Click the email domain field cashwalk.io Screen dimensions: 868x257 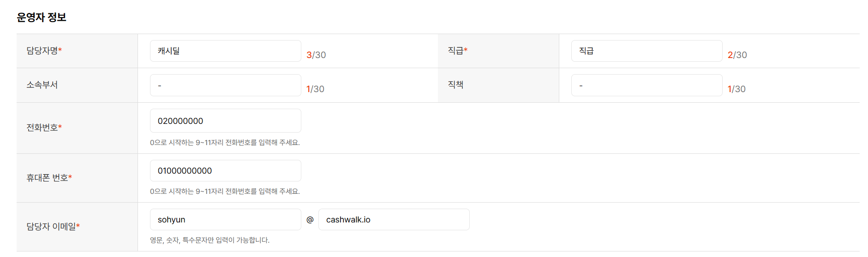pyautogui.click(x=393, y=220)
